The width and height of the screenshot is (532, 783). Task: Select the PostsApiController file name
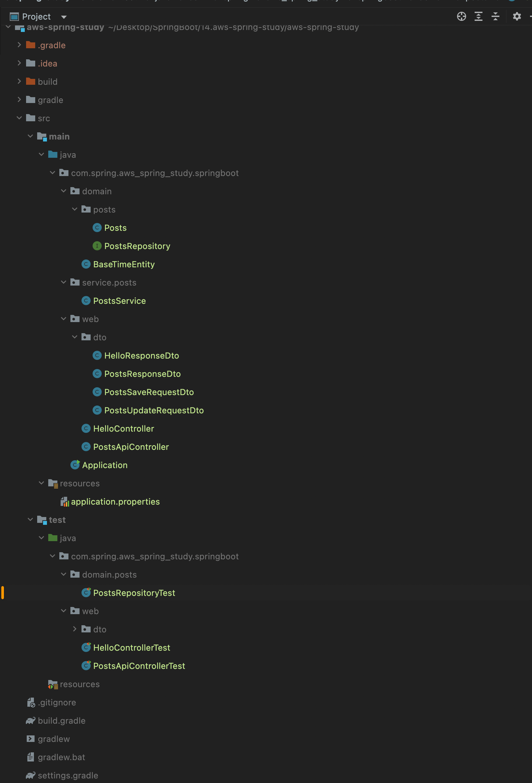coord(131,447)
